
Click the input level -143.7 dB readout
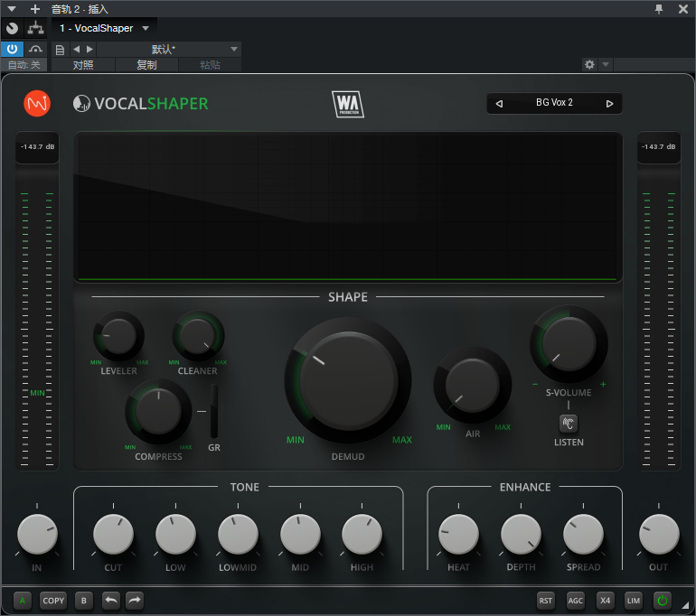pos(37,147)
